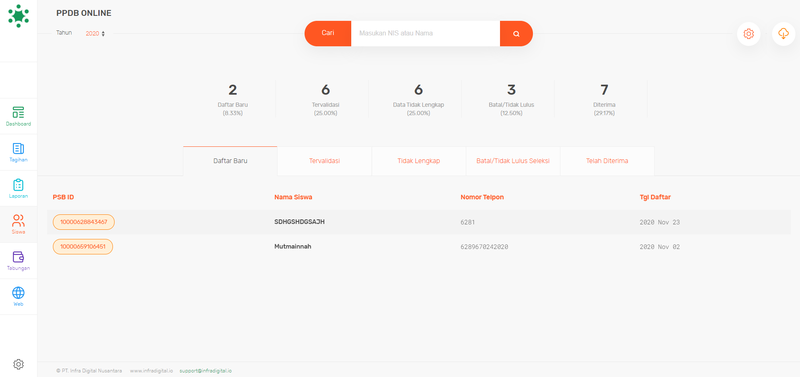Switch to the Telah Diterima tab
Screen dimensions: 800x377
tap(607, 161)
